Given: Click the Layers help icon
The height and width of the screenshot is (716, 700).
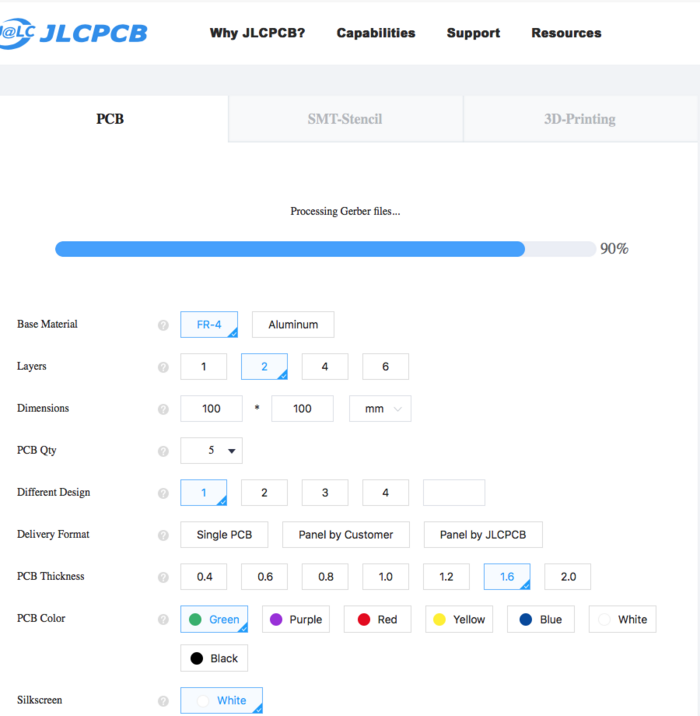Looking at the screenshot, I should 163,367.
